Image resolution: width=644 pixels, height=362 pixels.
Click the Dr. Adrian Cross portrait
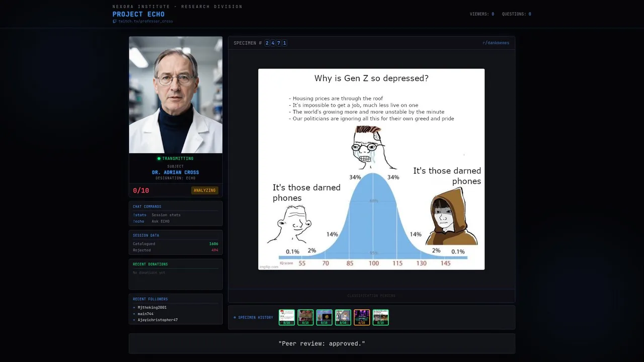tap(176, 95)
